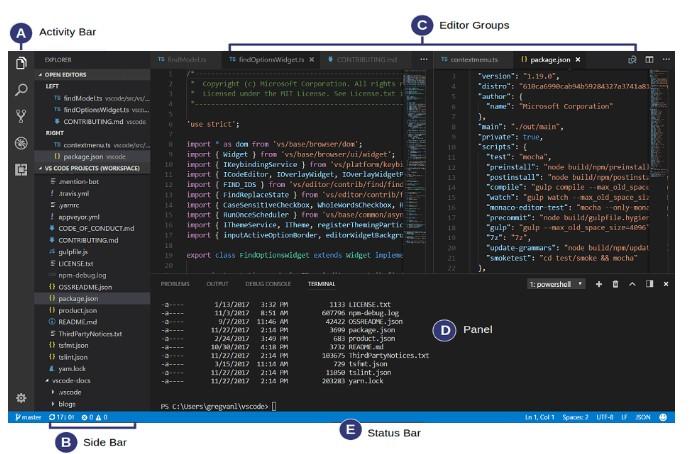Open the Debug view in Activity Bar
This screenshot has height=454, width=692.
[21, 143]
